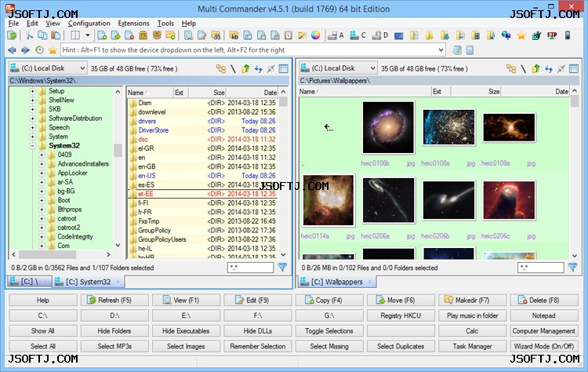
Task: Switch to drive C via toolbar icon
Action: click(358, 35)
